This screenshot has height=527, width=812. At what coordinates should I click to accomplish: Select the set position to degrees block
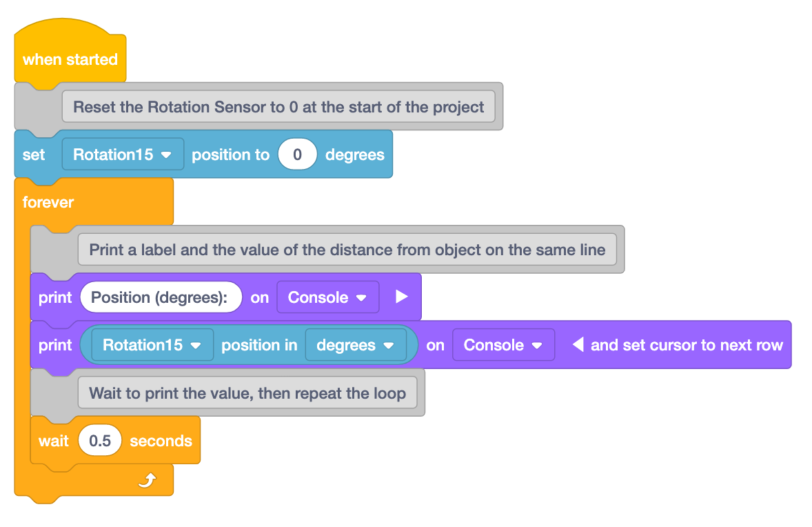click(x=35, y=154)
